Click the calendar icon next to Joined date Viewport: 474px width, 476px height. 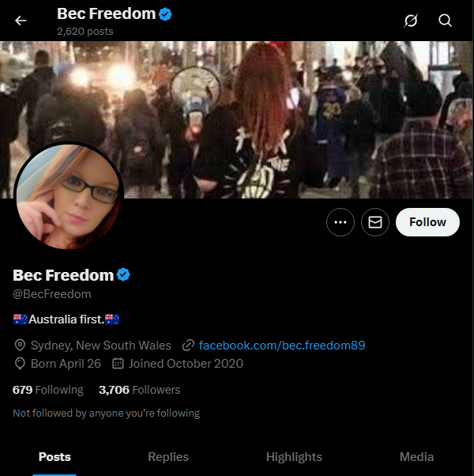point(118,364)
